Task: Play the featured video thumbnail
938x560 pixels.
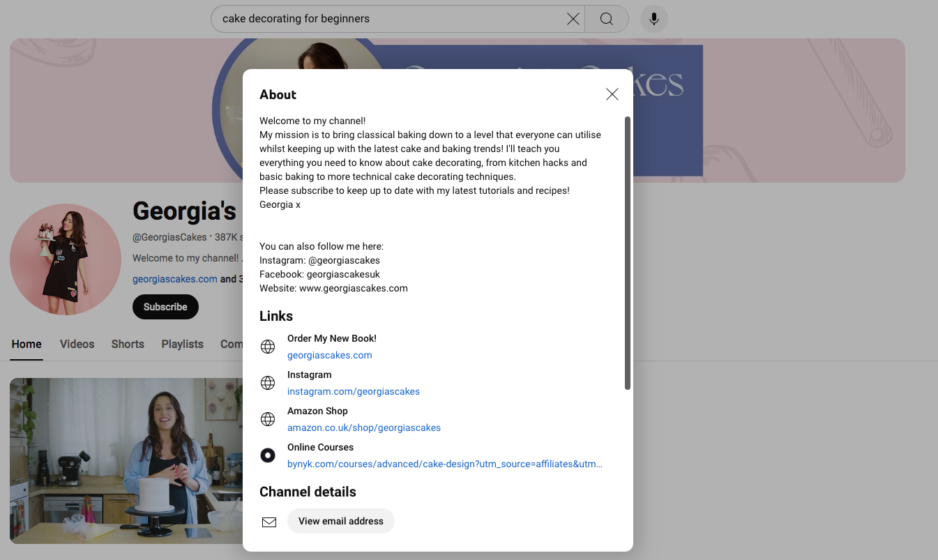Action: [126, 461]
